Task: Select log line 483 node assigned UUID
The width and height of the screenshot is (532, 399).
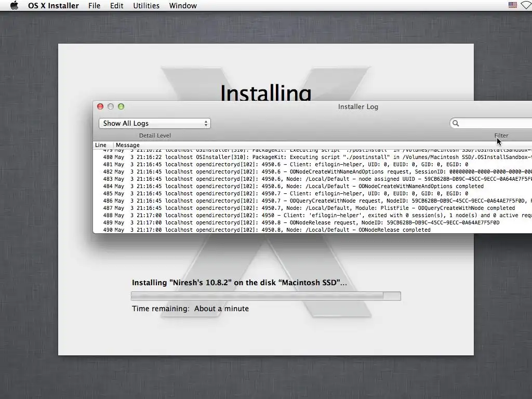Action: point(312,179)
